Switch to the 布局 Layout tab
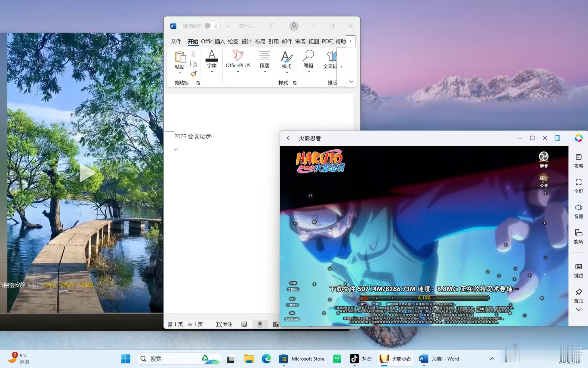Viewport: 588px width, 368px height. [260, 41]
